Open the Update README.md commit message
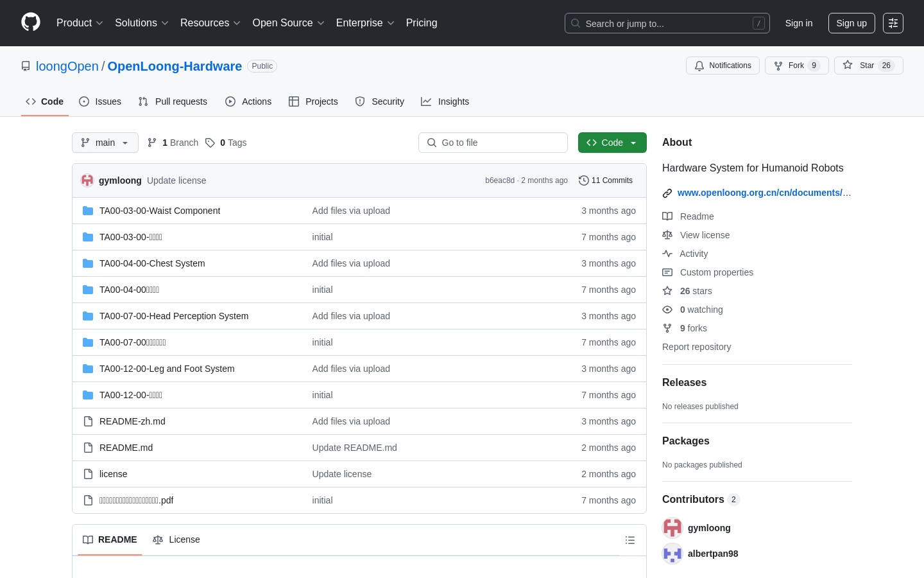Screen dimensions: 924x578 click(x=354, y=448)
